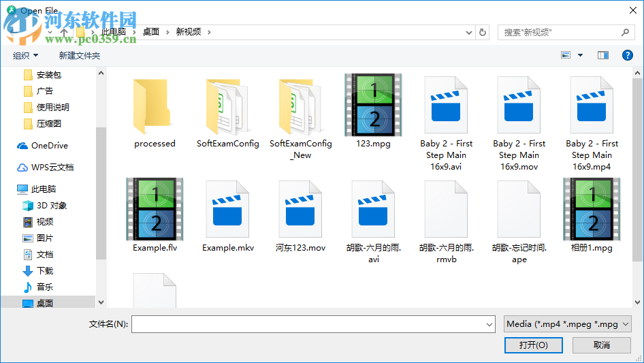644x363 pixels.
Task: Expand the address bar history dropdown
Action: tap(468, 32)
